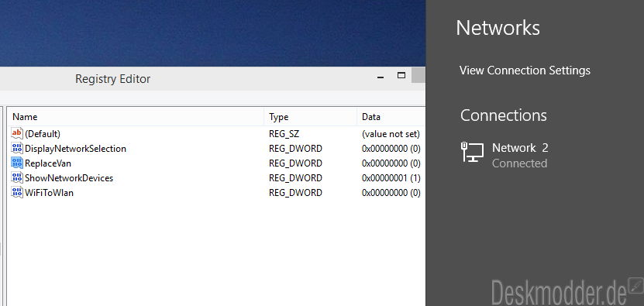Click data value of WiFiToWlan row
The image size is (644, 306).
[x=391, y=193]
